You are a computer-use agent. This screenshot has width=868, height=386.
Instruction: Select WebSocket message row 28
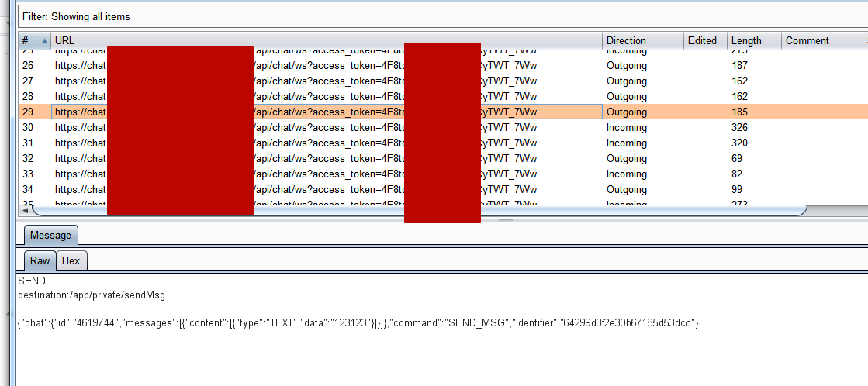click(x=443, y=97)
